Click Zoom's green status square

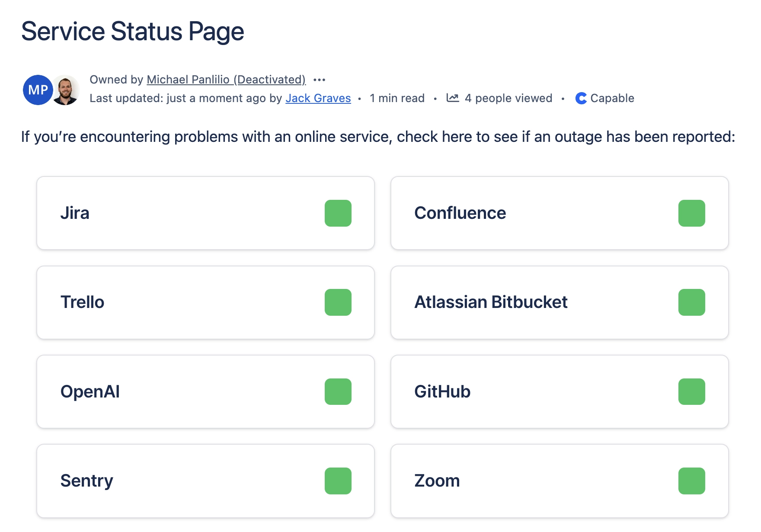pyautogui.click(x=691, y=481)
